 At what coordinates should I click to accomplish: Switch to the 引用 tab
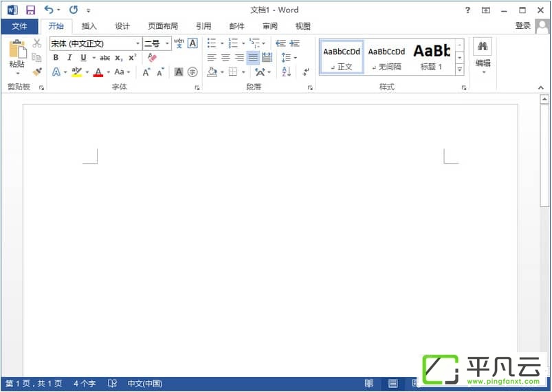(x=203, y=26)
